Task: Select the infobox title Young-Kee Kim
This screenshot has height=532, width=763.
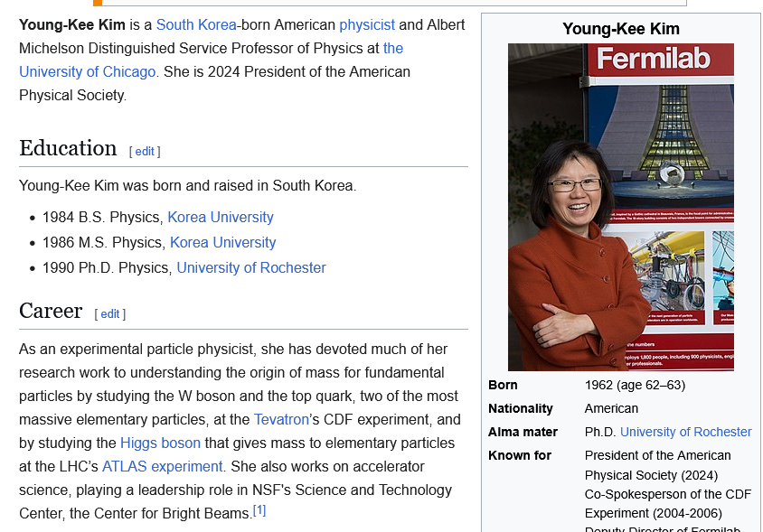Action: click(621, 29)
